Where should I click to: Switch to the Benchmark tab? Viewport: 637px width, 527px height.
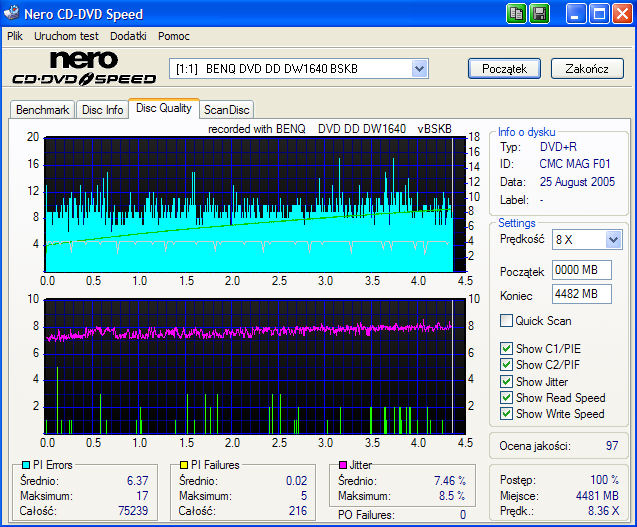click(42, 110)
